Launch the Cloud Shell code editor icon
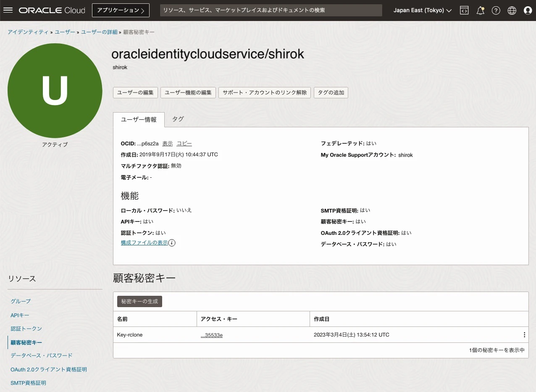This screenshot has height=392, width=536. [464, 10]
